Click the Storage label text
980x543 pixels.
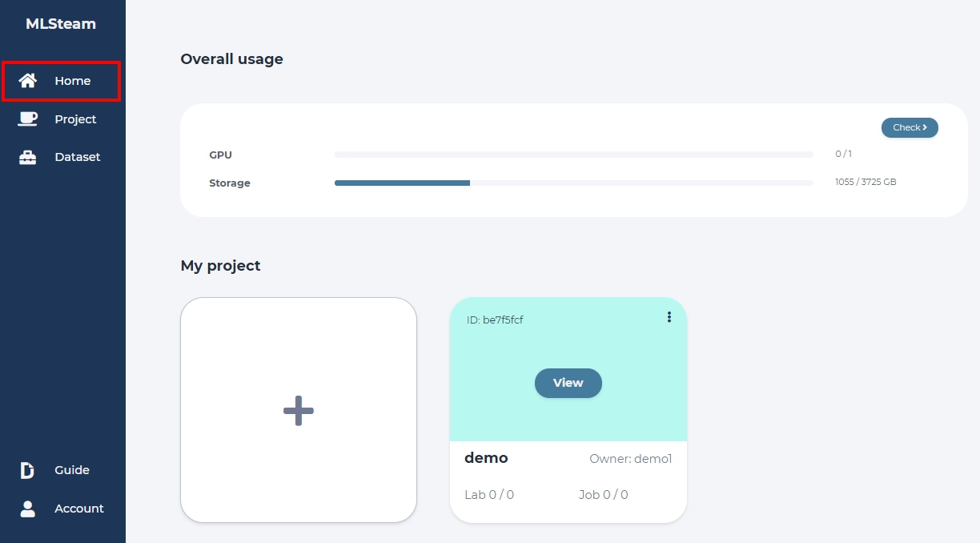coord(230,183)
